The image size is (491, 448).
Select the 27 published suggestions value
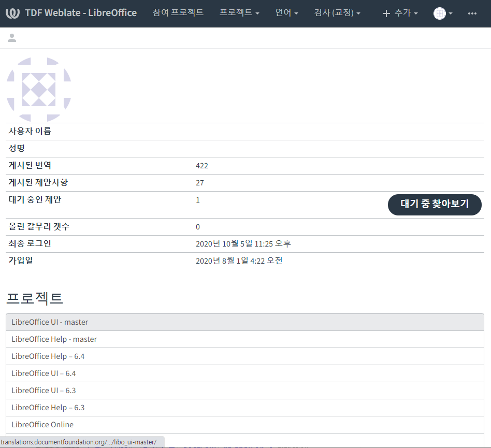[200, 183]
